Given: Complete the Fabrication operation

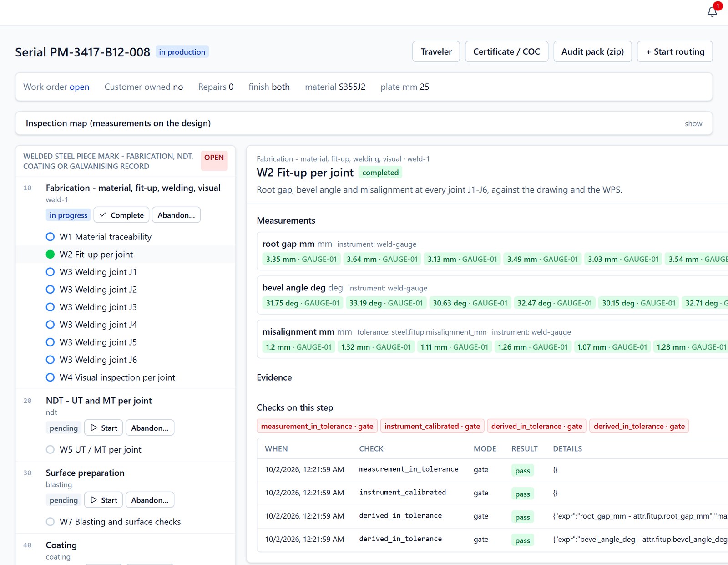Looking at the screenshot, I should [121, 215].
